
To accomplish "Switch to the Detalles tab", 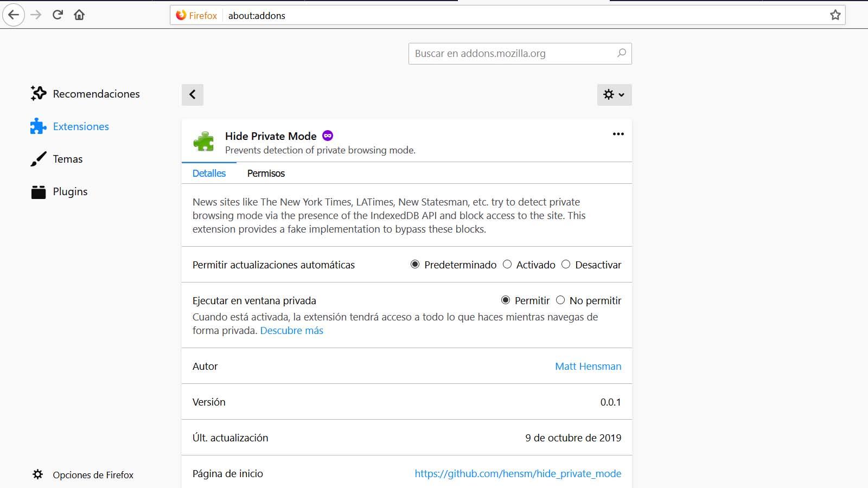I will tap(209, 174).
